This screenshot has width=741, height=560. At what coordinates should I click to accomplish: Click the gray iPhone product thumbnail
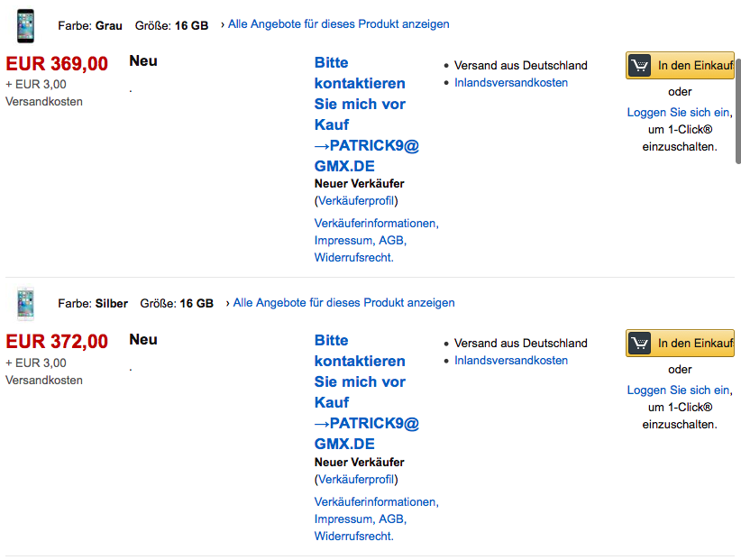pyautogui.click(x=25, y=25)
